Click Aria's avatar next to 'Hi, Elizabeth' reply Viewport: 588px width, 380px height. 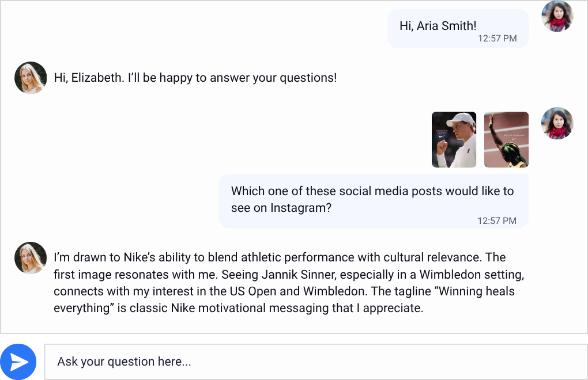coord(31,78)
